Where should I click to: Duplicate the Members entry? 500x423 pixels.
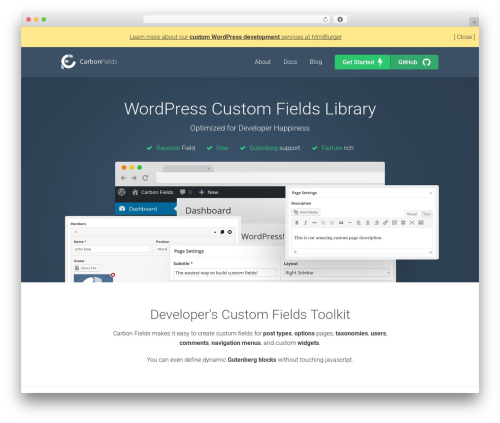pyautogui.click(x=222, y=232)
